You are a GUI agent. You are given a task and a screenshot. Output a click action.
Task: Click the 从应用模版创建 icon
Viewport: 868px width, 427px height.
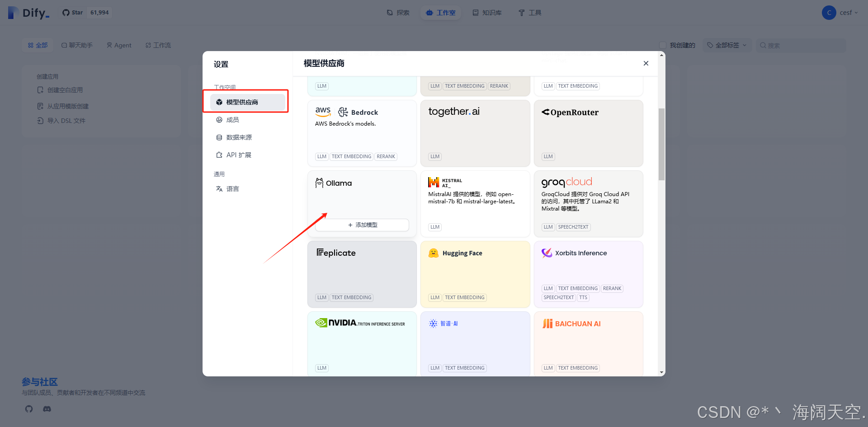[40, 106]
